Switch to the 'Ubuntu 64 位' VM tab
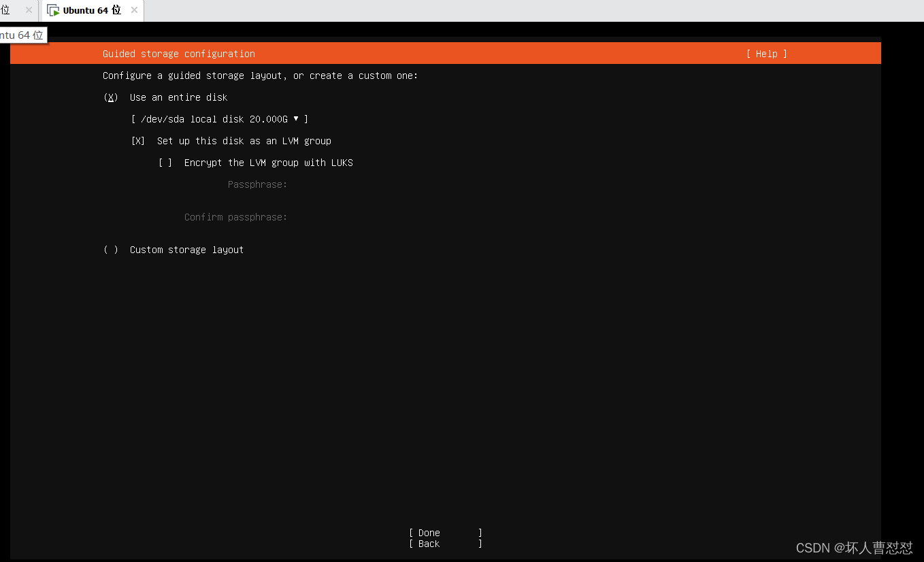 click(x=92, y=10)
